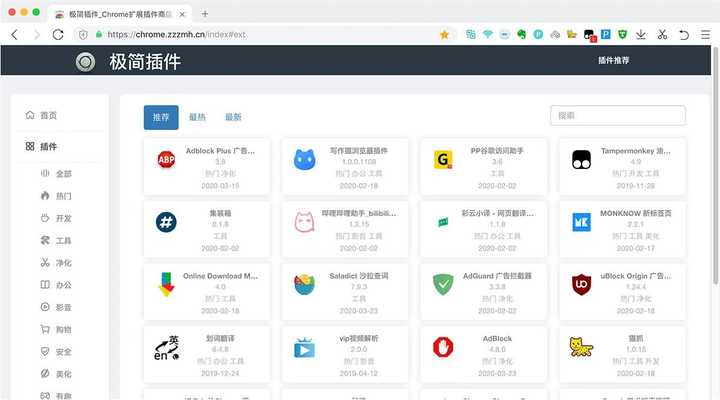Click the browser back arrow

click(x=15, y=34)
